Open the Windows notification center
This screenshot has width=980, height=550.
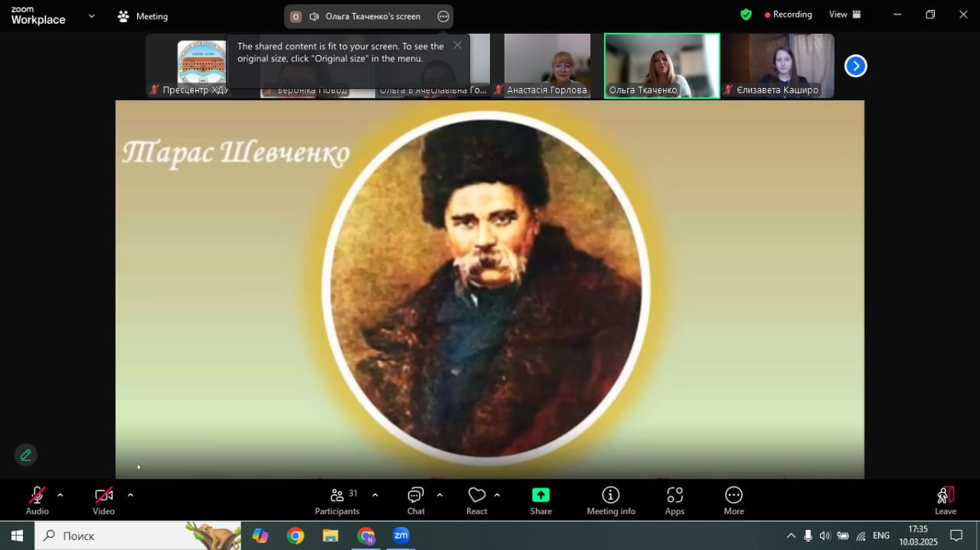click(956, 535)
